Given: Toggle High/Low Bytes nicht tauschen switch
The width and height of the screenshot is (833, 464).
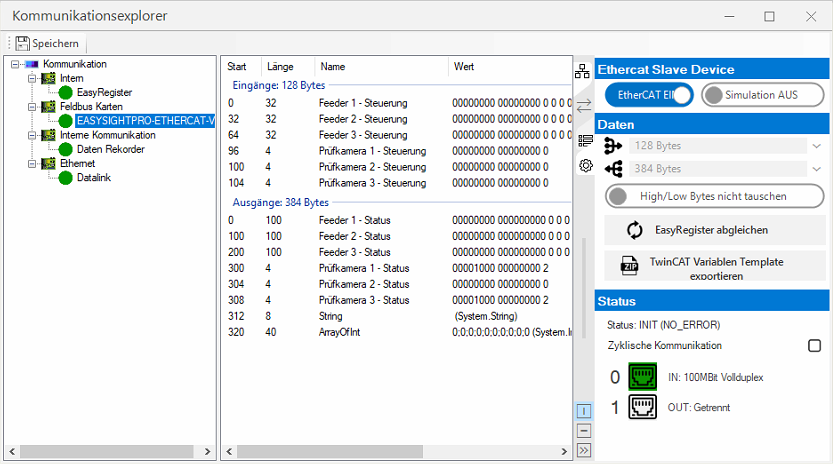Looking at the screenshot, I should tap(714, 197).
